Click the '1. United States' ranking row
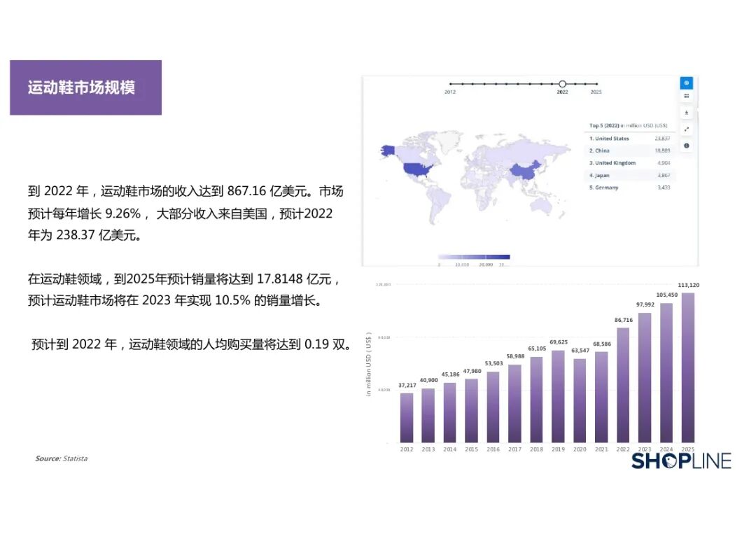Viewport: 756px width, 534px height. coord(629,139)
